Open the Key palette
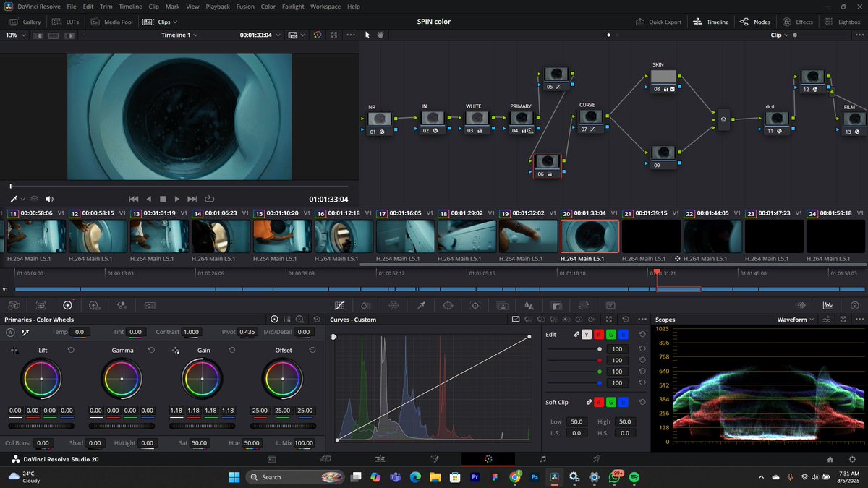The image size is (868, 488). click(x=556, y=306)
